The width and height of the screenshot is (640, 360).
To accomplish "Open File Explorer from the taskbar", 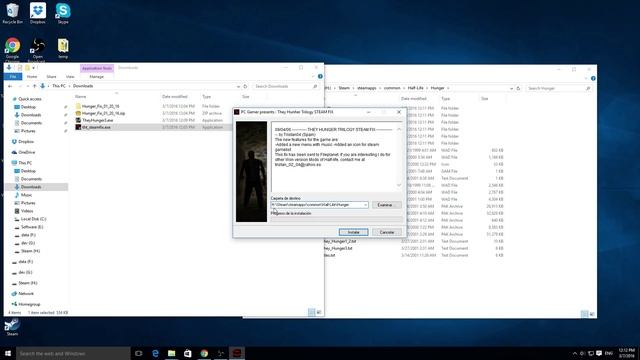I will coord(171,353).
